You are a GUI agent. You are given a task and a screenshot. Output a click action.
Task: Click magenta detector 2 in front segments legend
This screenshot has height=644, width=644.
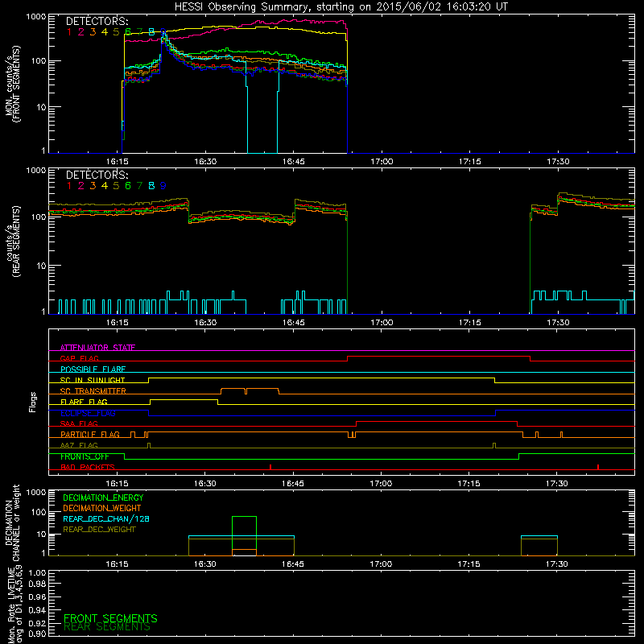[81, 31]
